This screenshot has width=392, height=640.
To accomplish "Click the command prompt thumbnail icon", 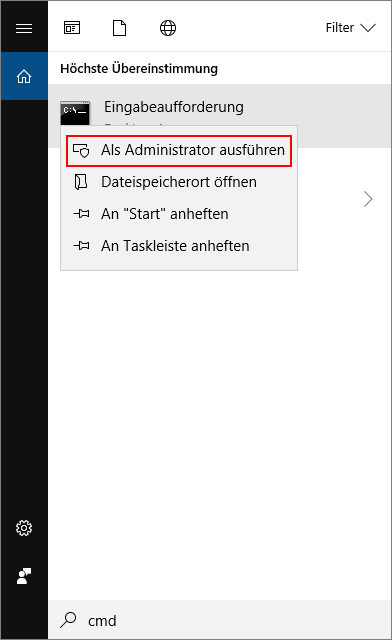I will click(75, 114).
